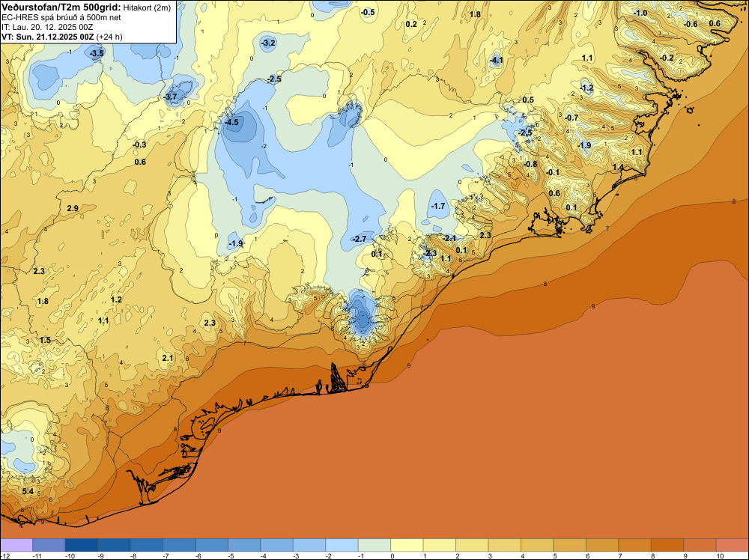The image size is (749, 560).
Task: Click the -1.0 temperature value
Action: tap(640, 13)
